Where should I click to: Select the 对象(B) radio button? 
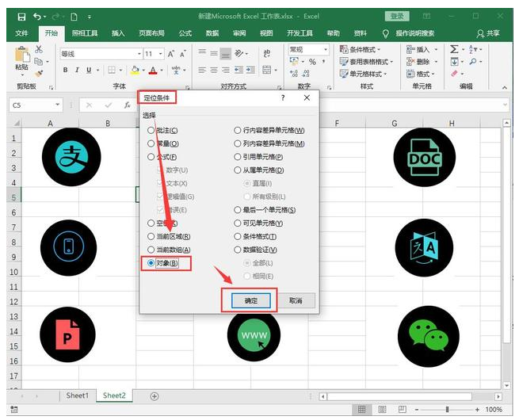(151, 263)
